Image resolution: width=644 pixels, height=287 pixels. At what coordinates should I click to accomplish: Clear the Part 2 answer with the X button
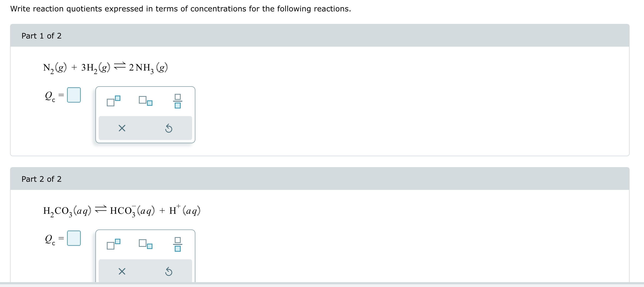coord(121,271)
